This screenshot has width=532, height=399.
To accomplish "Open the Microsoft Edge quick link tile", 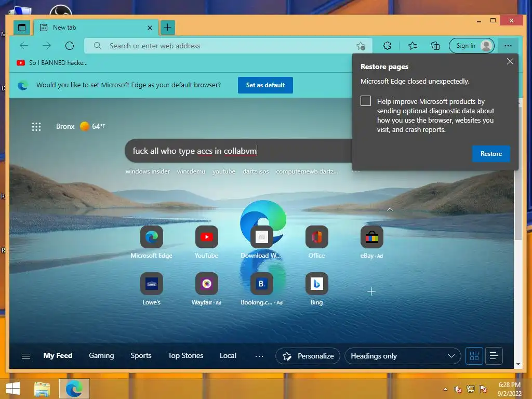I will [x=151, y=242].
